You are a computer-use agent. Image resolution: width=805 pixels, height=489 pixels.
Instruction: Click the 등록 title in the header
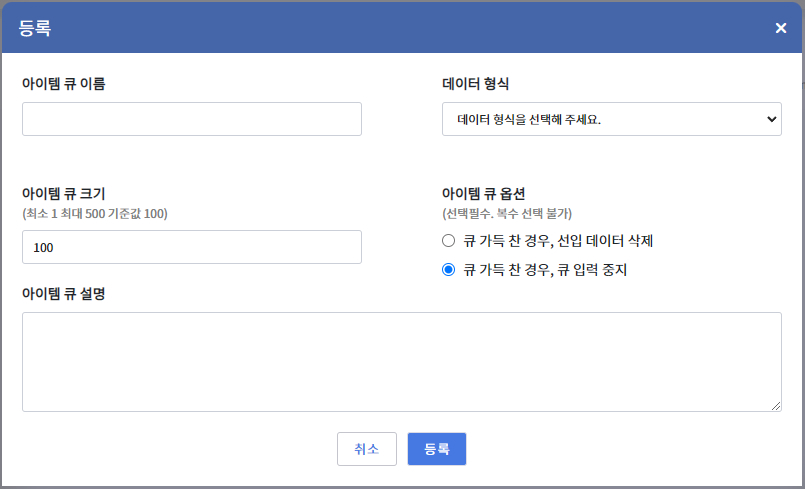tap(35, 28)
